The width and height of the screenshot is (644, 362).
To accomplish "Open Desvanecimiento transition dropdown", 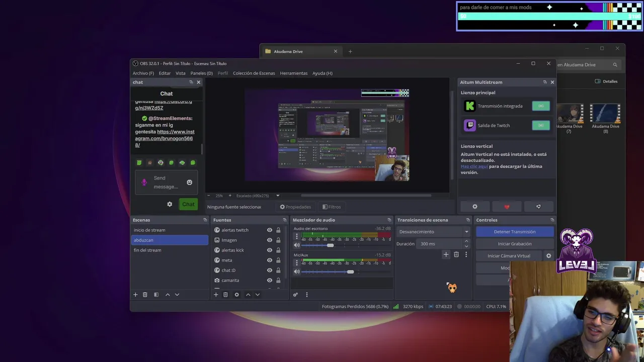I will (434, 232).
